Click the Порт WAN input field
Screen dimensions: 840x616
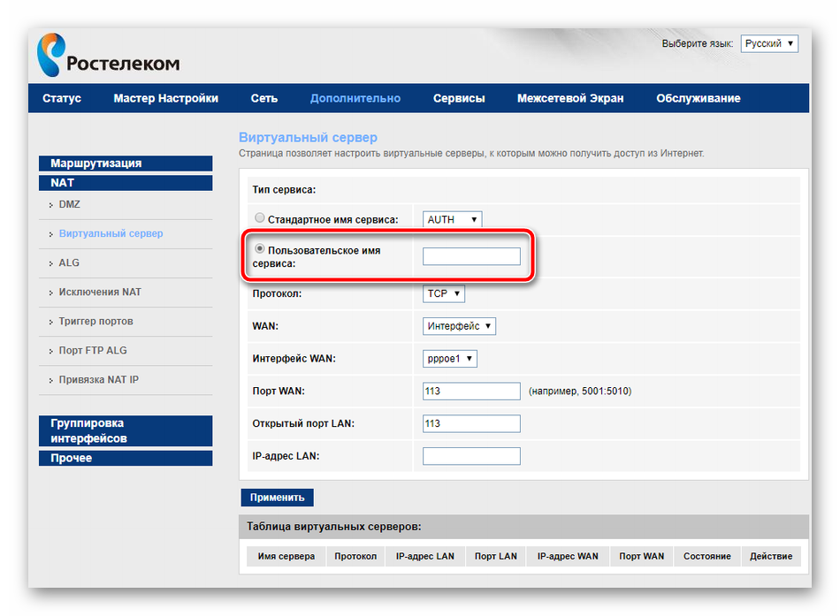(471, 392)
